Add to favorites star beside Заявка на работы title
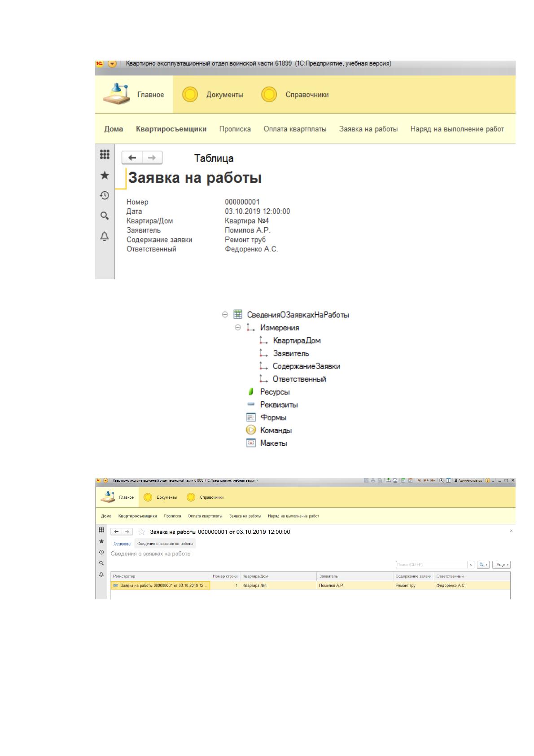Screen dimensions: 534x756 (x=142, y=532)
